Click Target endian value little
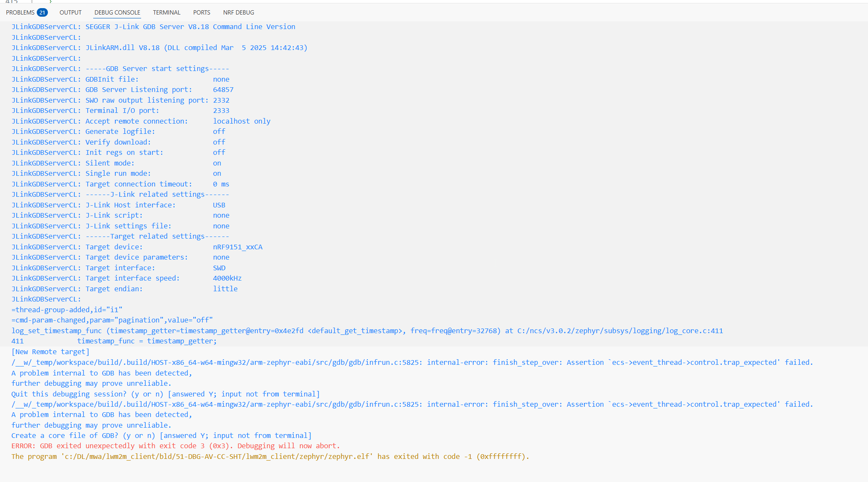868x482 pixels. click(x=225, y=289)
